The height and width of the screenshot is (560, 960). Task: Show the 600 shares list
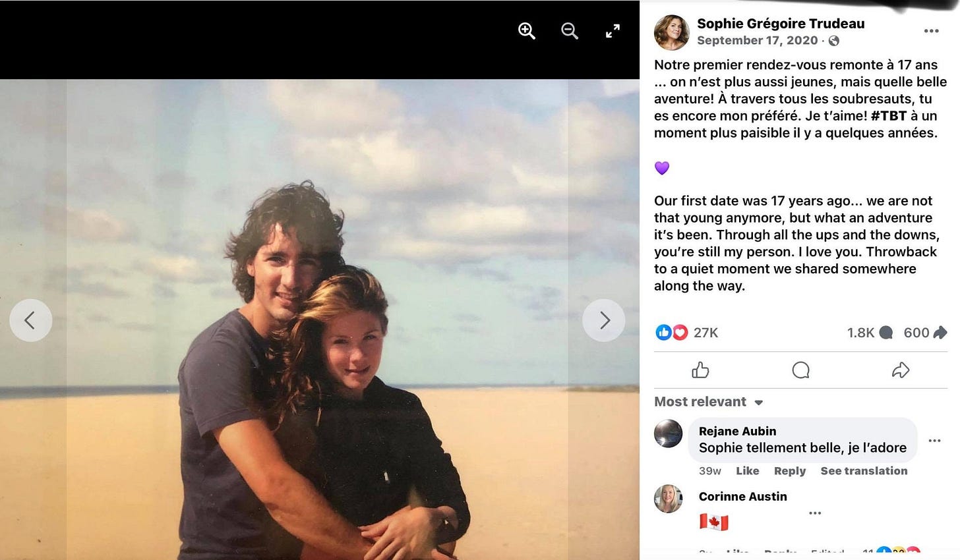pyautogui.click(x=925, y=333)
